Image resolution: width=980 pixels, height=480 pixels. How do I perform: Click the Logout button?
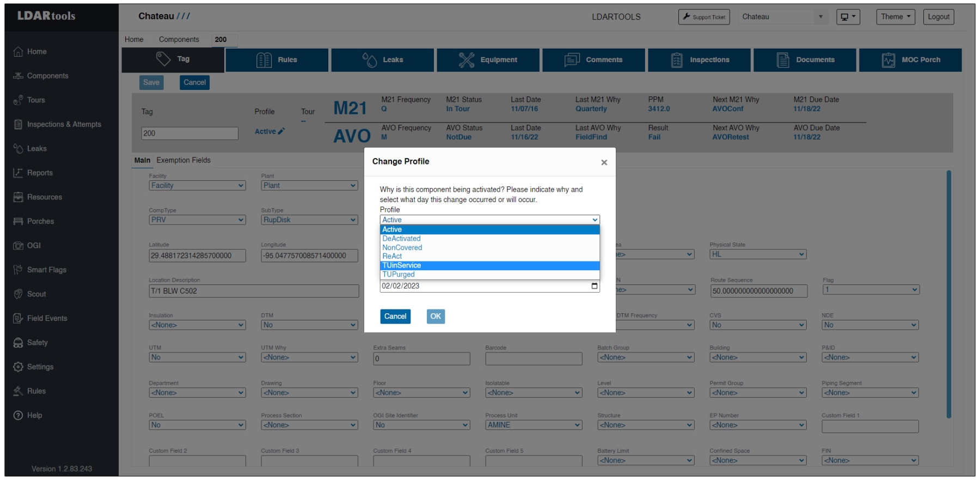click(939, 17)
